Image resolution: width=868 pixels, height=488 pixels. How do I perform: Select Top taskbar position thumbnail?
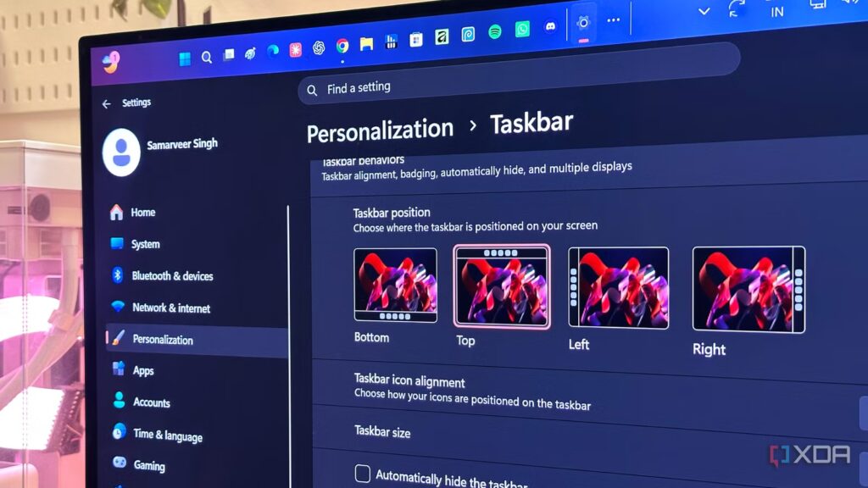click(502, 286)
